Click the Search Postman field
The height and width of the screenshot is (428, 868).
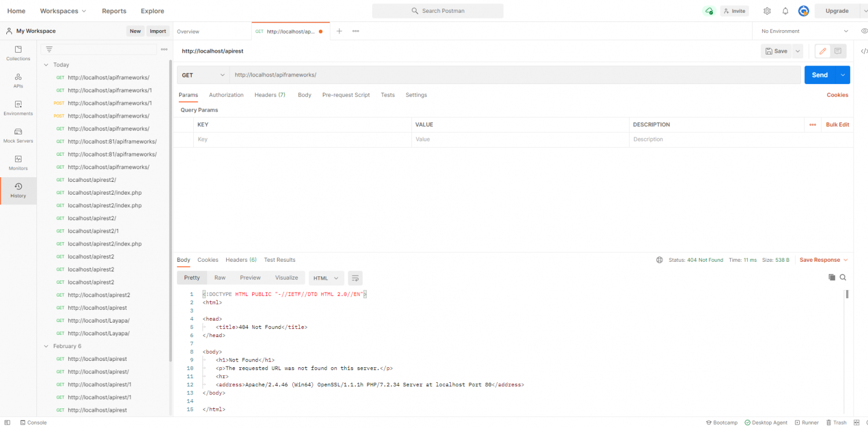[x=437, y=11]
